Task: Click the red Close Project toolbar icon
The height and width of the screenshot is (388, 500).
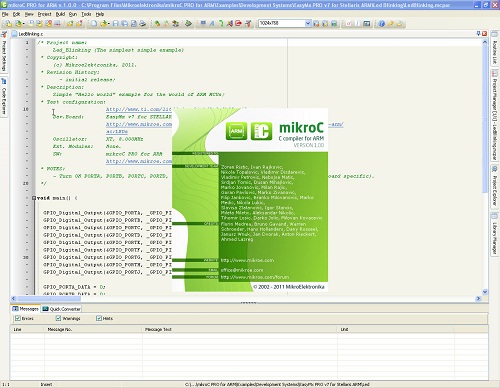Action: [x=49, y=23]
